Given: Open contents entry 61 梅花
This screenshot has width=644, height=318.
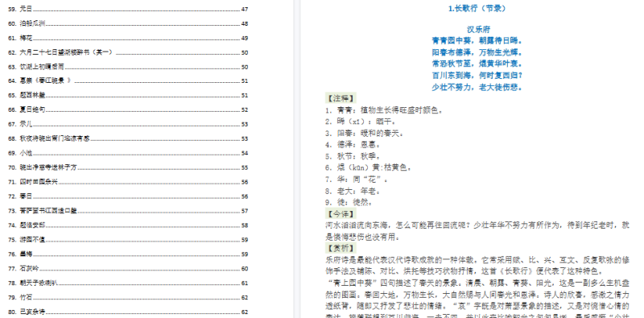Looking at the screenshot, I should point(128,38).
